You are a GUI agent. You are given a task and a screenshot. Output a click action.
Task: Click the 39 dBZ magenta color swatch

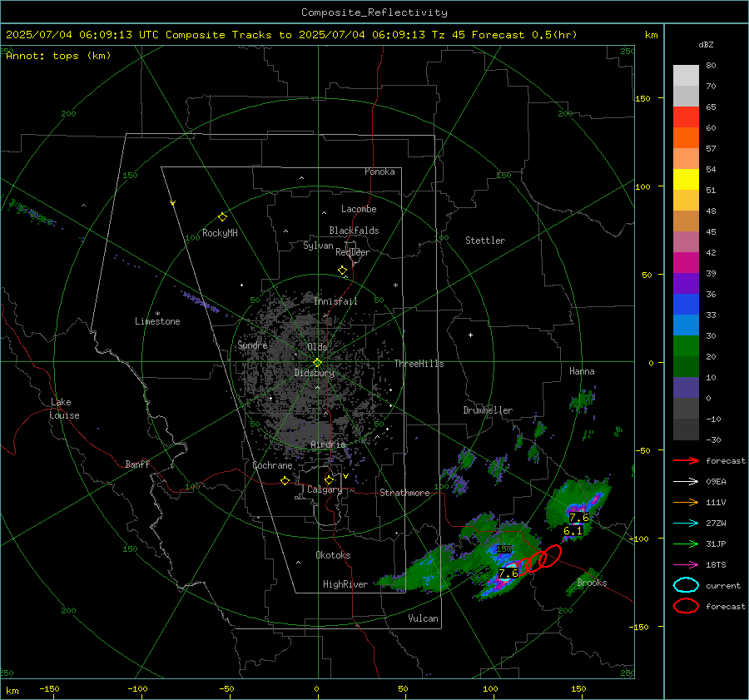pos(686,263)
